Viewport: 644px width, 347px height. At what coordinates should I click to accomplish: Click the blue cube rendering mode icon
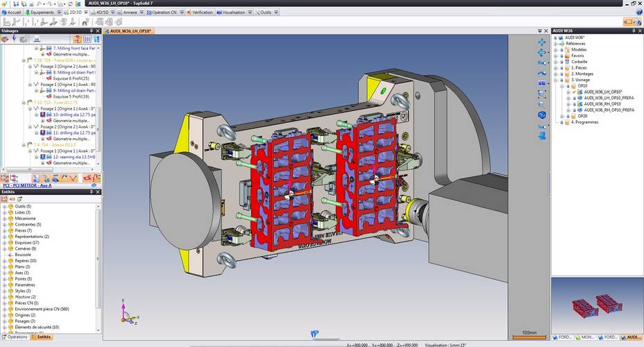(542, 115)
